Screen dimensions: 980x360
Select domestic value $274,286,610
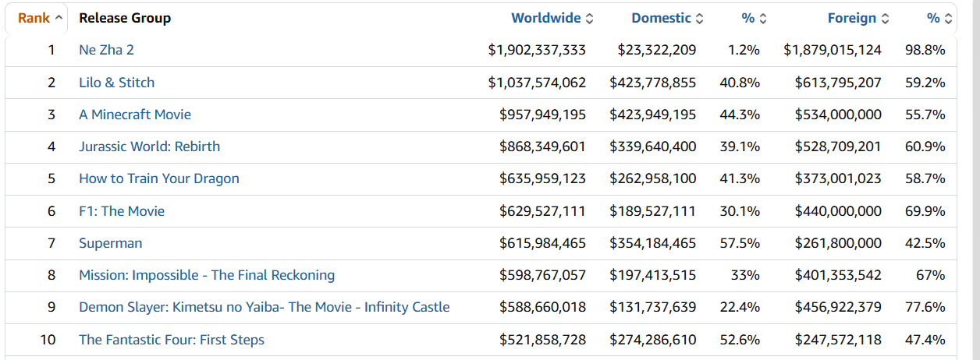tap(653, 340)
